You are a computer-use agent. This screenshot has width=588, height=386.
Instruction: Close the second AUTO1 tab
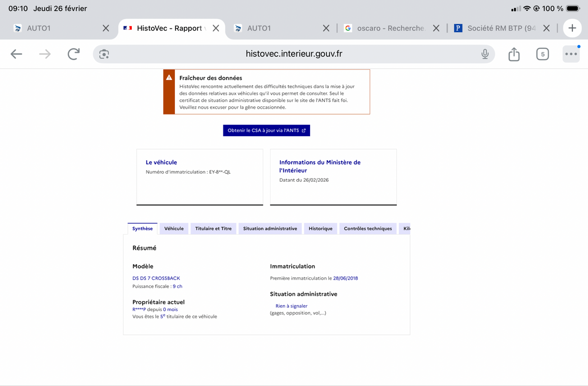coord(326,28)
